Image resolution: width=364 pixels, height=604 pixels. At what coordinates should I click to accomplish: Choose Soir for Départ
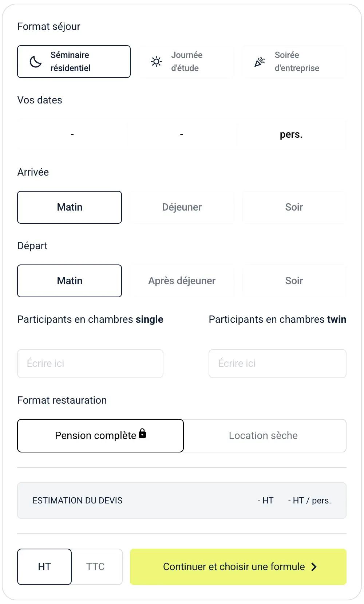tap(294, 281)
